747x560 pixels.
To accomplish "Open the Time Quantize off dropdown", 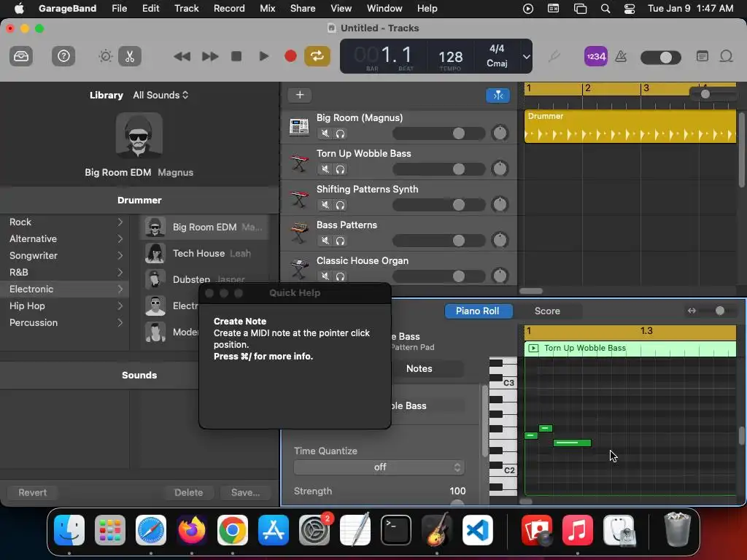I will coord(379,467).
